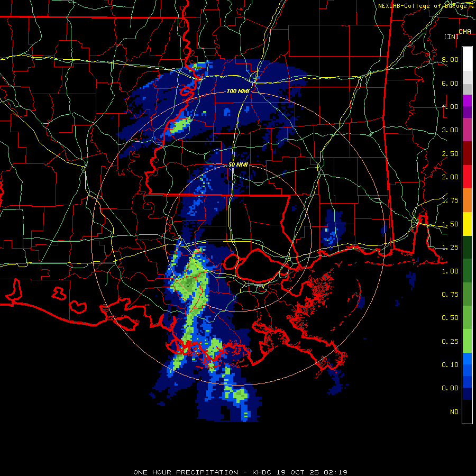Pick the pink legend swatch near 3.00
This screenshot has width=476, height=476.
[467, 130]
